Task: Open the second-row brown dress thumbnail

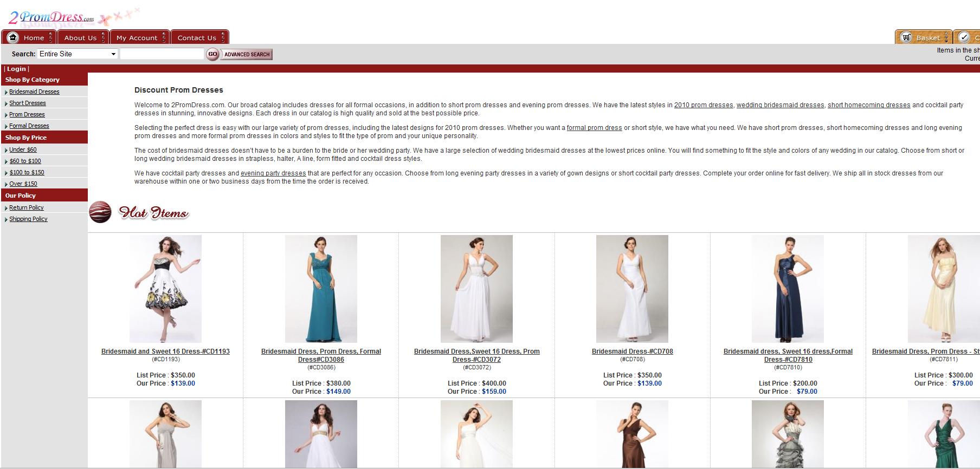Action: (632, 434)
